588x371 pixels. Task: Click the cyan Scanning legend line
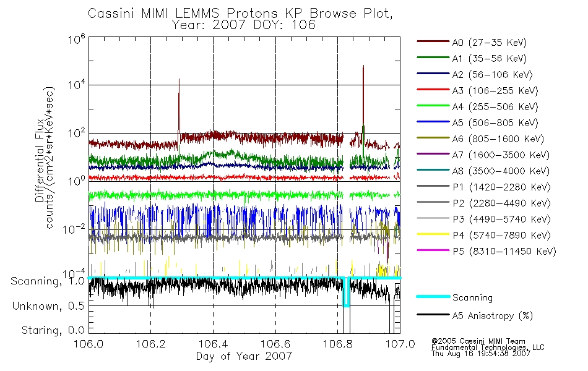(x=433, y=296)
